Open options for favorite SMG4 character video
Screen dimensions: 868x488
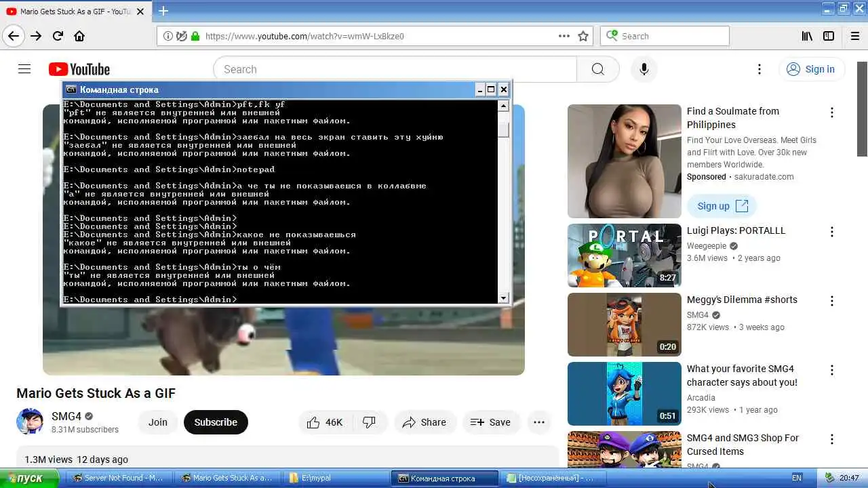click(x=832, y=370)
